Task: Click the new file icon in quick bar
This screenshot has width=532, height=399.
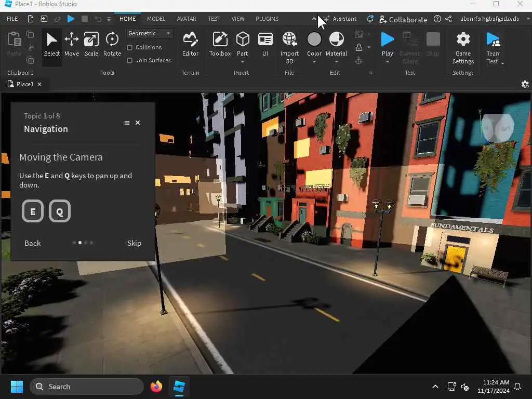Action: coord(31,19)
